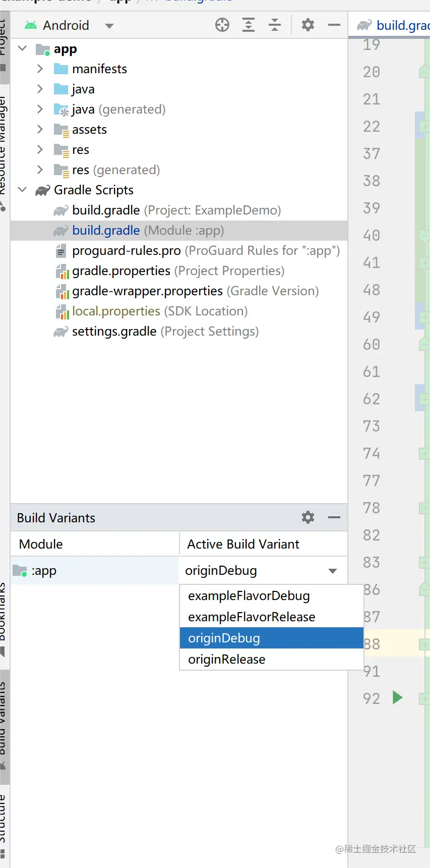
Task: Expand the manifests folder
Action: click(x=40, y=69)
